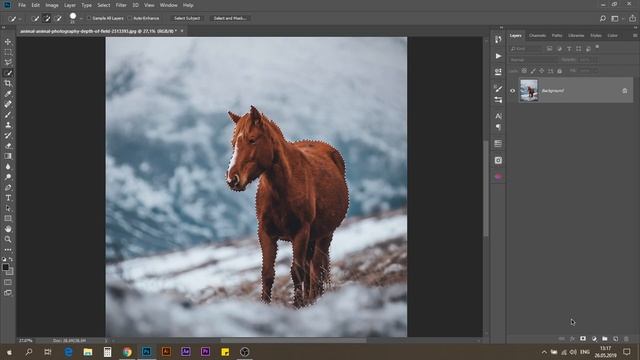Select the Healing Brush tool
This screenshot has height=360, width=640.
(8, 104)
